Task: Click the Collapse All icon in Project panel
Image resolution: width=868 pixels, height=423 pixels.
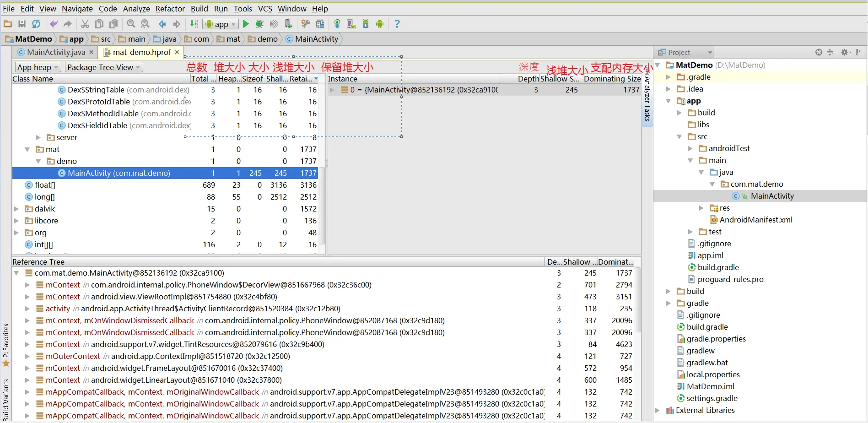Action: (x=830, y=52)
